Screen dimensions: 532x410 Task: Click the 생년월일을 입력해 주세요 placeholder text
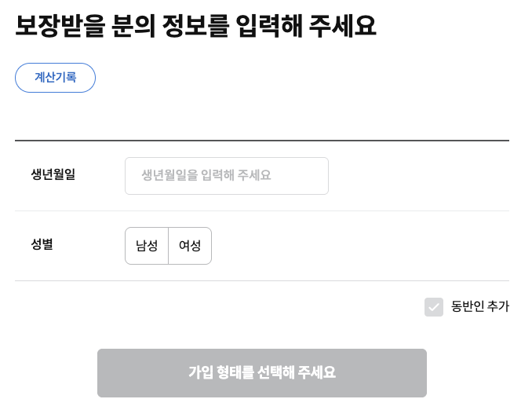206,175
